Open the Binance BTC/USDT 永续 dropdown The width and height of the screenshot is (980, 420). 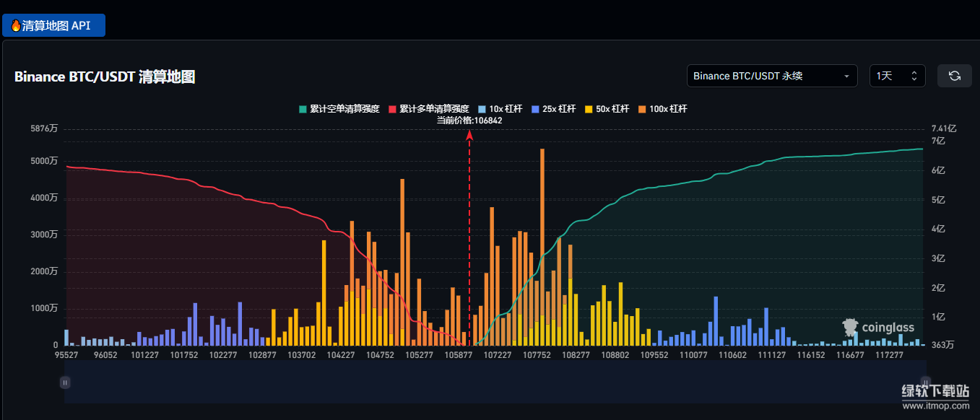tap(772, 76)
